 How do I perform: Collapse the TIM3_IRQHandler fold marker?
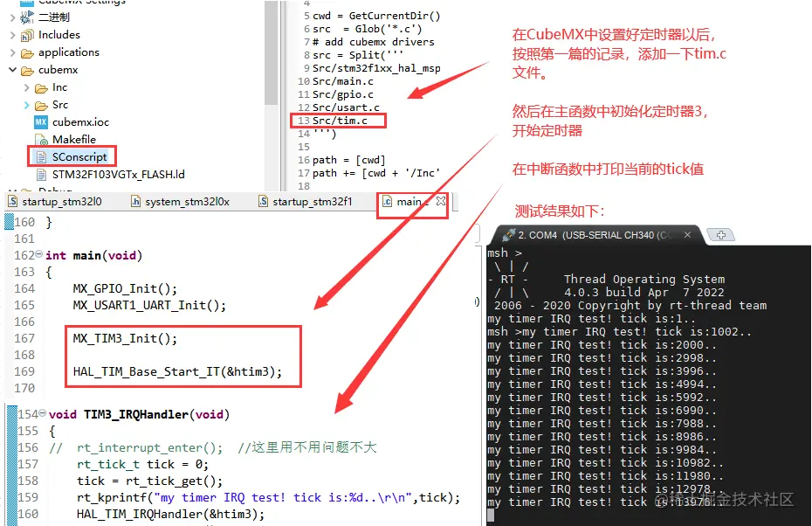tap(43, 413)
